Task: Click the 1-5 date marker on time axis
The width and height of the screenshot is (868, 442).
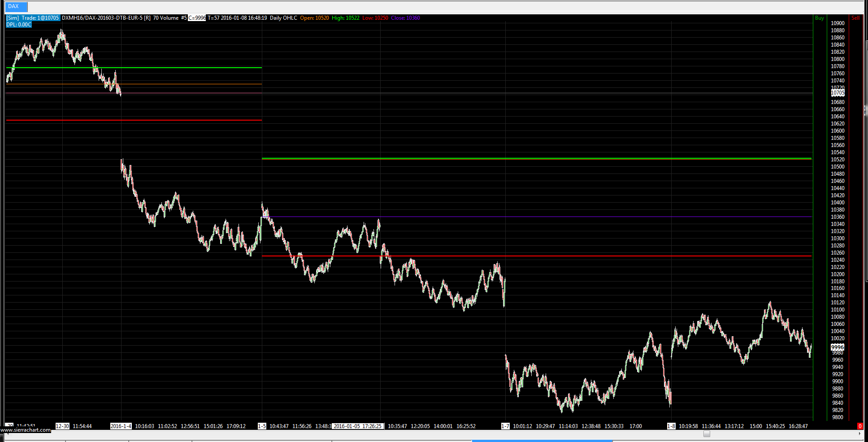Action: 262,426
